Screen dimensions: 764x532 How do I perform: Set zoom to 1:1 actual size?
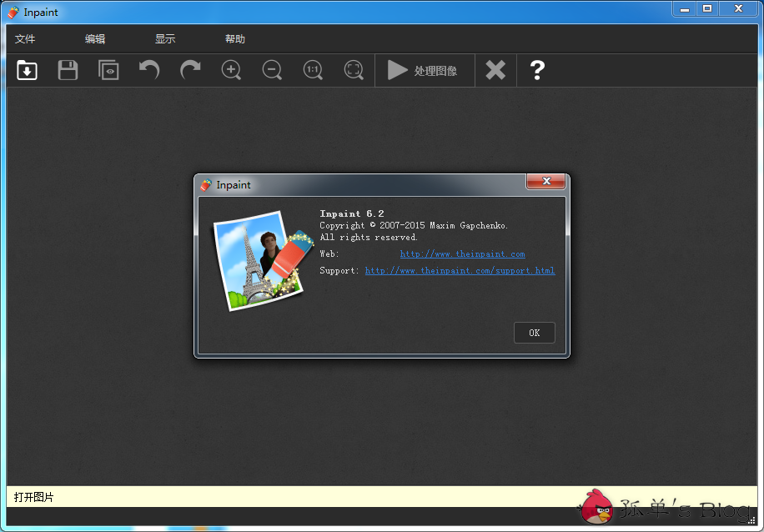click(x=313, y=70)
